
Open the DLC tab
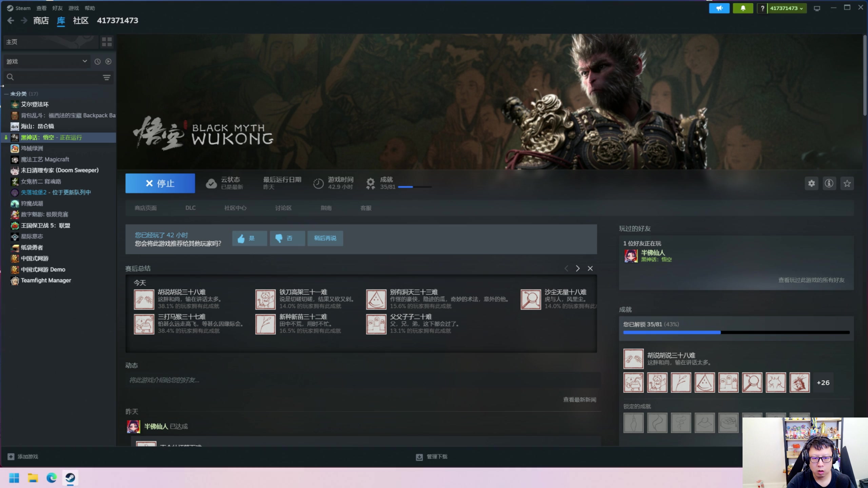coord(191,208)
